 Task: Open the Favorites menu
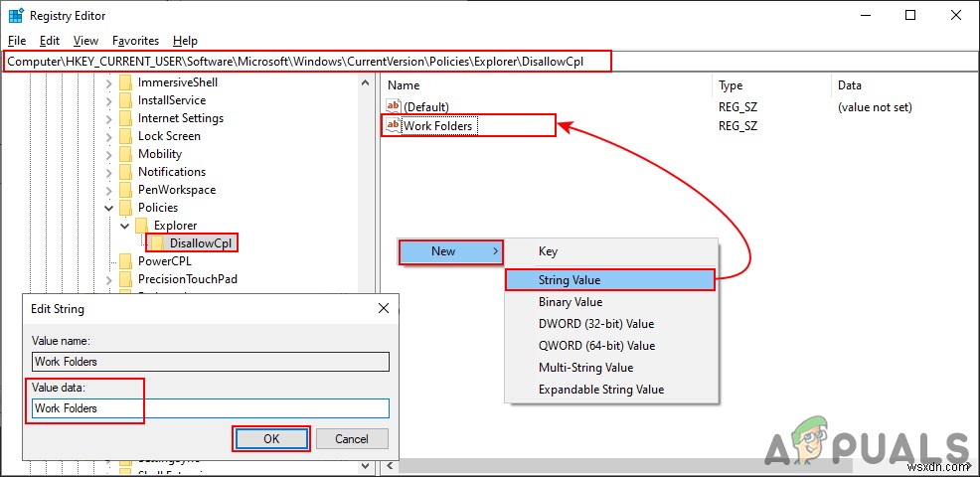135,41
